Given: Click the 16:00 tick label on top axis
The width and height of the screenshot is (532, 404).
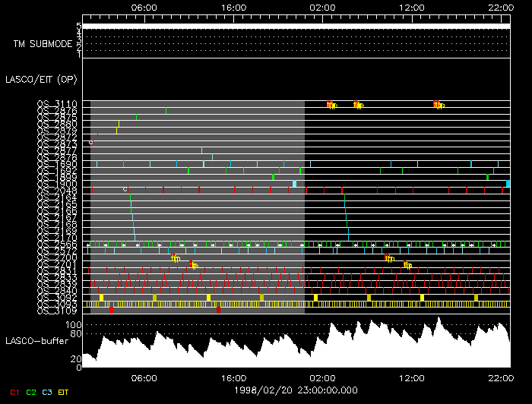Looking at the screenshot, I should pyautogui.click(x=233, y=6).
